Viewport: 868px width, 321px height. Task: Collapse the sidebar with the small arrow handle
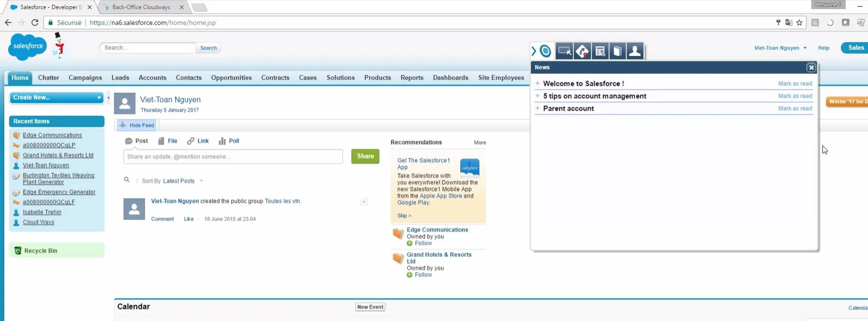(x=108, y=98)
